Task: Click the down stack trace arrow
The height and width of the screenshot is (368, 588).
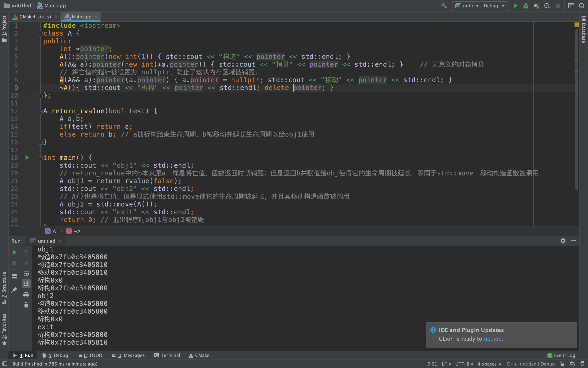Action: coord(26,263)
